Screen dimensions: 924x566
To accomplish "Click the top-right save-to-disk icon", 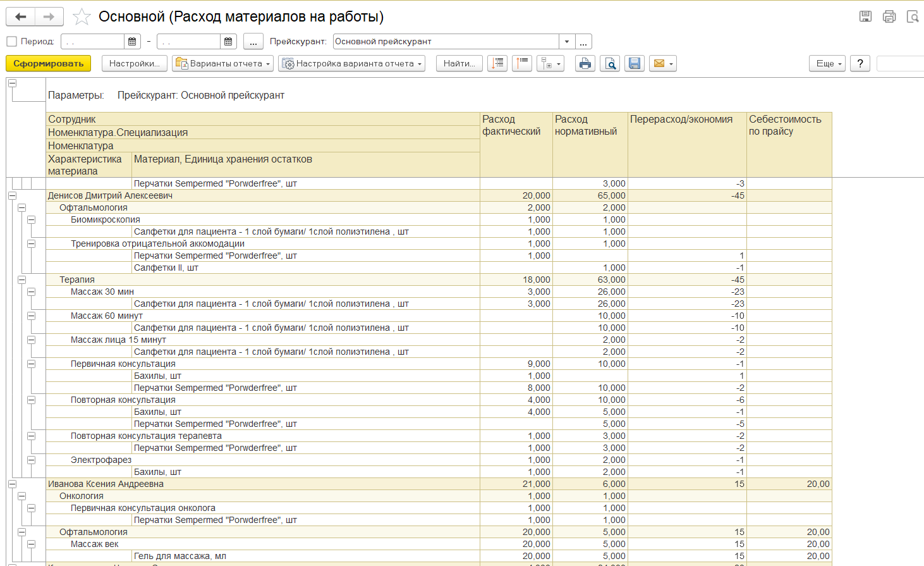I will coord(866,17).
